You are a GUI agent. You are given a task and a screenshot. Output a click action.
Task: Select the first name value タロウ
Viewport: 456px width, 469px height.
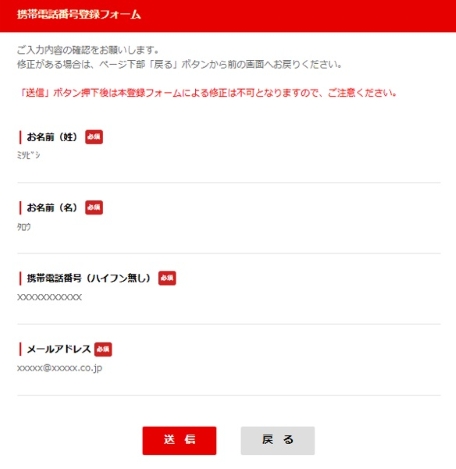tap(24, 227)
